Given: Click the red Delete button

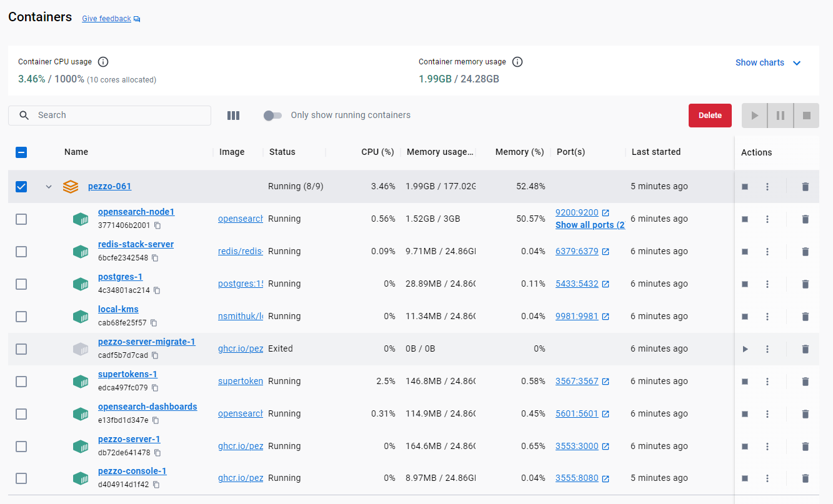Looking at the screenshot, I should 710,115.
